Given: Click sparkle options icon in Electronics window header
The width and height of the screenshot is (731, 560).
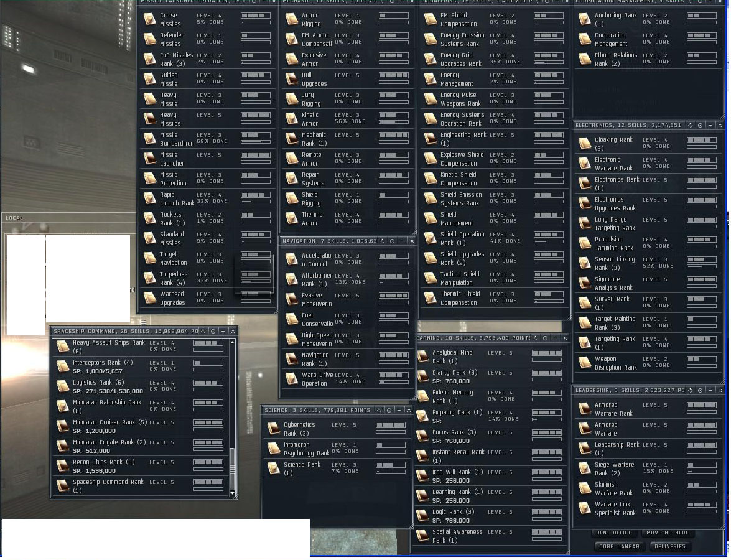Looking at the screenshot, I should (x=690, y=126).
